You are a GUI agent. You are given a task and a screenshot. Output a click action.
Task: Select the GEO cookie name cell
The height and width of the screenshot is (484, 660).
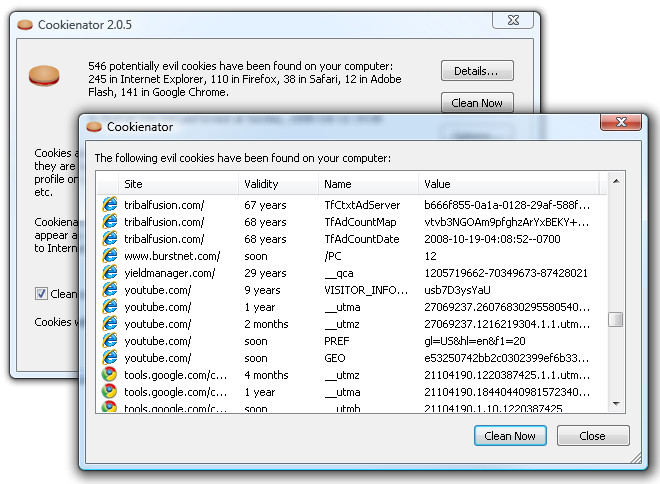[335, 358]
